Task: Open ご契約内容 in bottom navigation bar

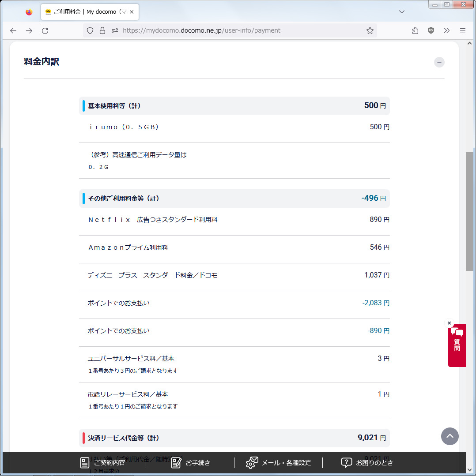Action: 102,463
